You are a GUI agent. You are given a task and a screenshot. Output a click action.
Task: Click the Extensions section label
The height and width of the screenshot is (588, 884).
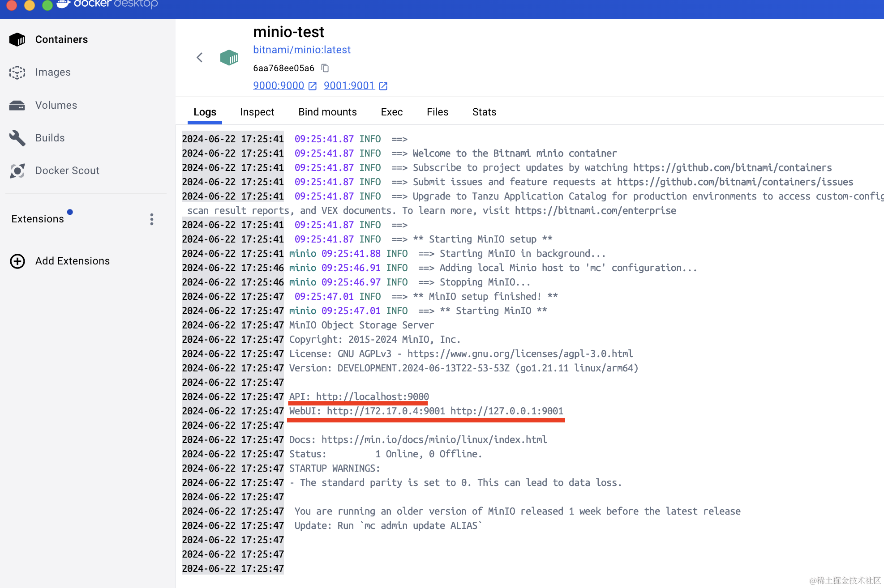(x=38, y=219)
